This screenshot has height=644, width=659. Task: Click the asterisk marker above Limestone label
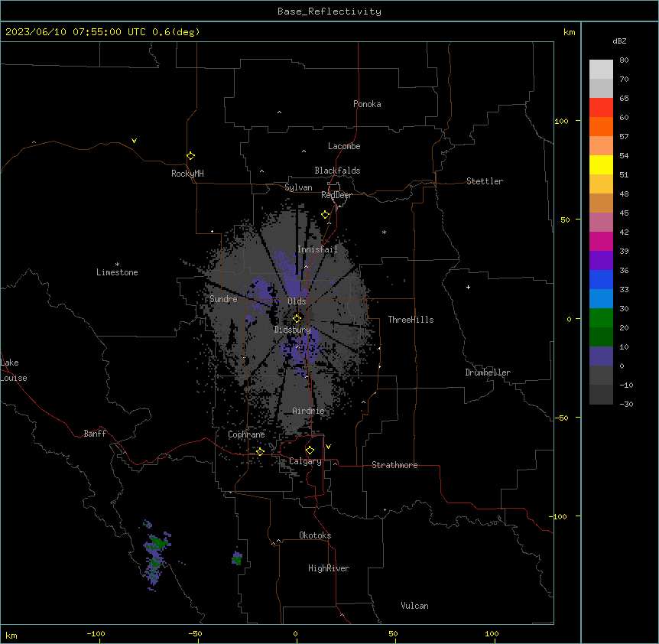[117, 265]
